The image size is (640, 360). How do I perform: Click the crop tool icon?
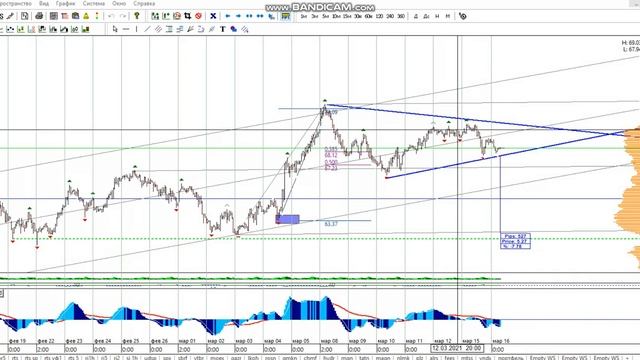click(187, 16)
